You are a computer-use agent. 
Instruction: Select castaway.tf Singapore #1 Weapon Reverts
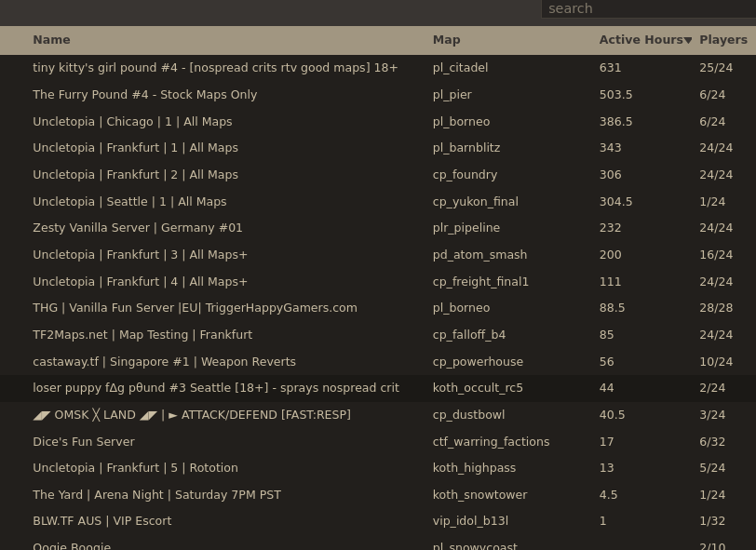coord(378,361)
